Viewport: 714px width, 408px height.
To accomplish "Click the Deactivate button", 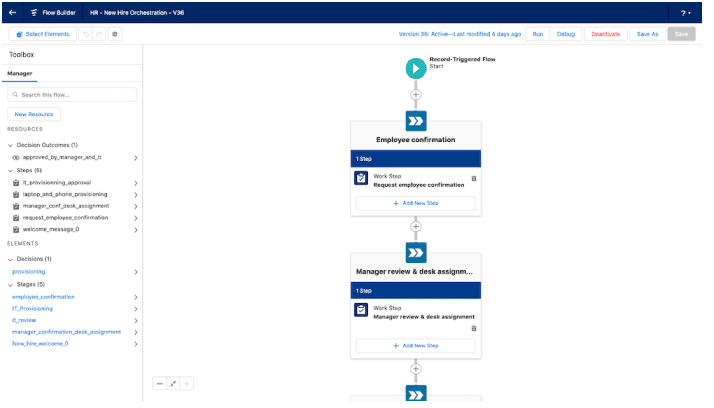I will click(606, 34).
